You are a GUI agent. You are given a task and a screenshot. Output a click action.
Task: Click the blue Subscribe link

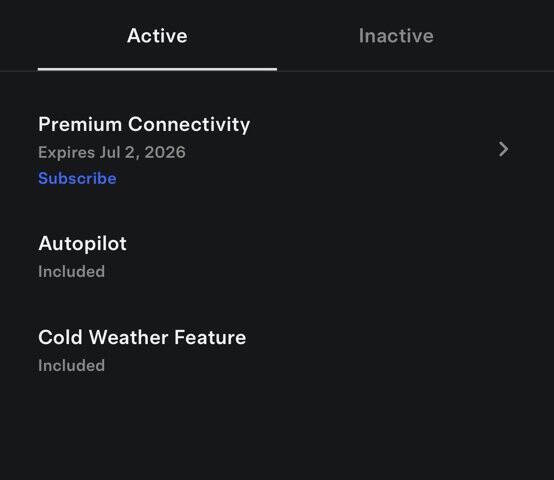tap(77, 178)
